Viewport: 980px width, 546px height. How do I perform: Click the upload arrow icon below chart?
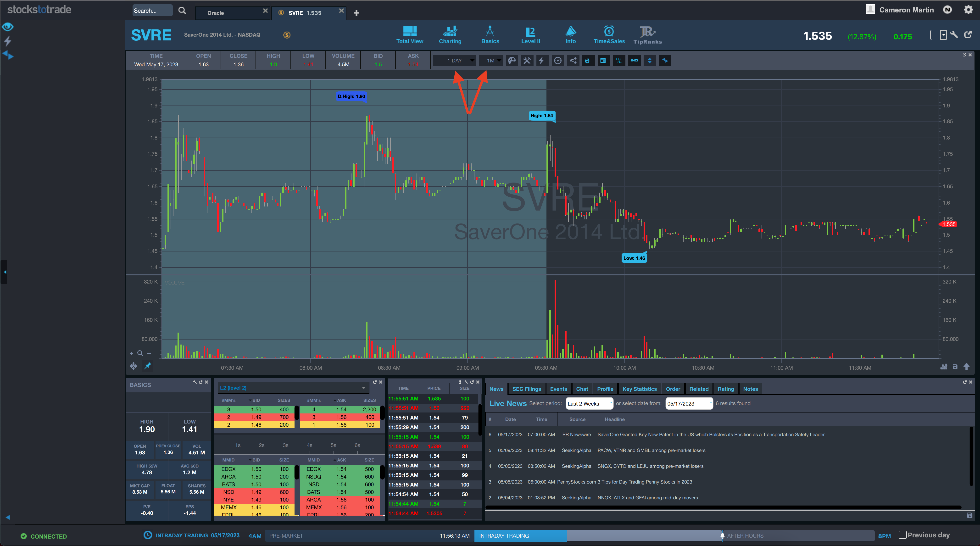(966, 366)
